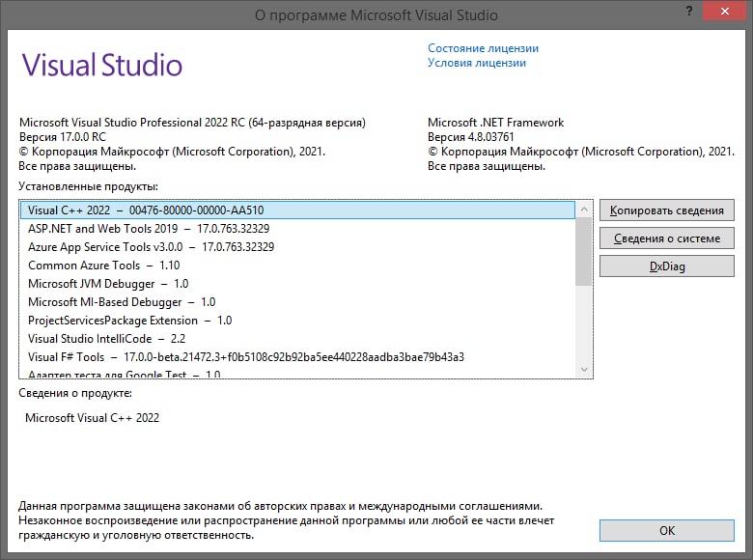Click the Visual Studio logo

101,65
